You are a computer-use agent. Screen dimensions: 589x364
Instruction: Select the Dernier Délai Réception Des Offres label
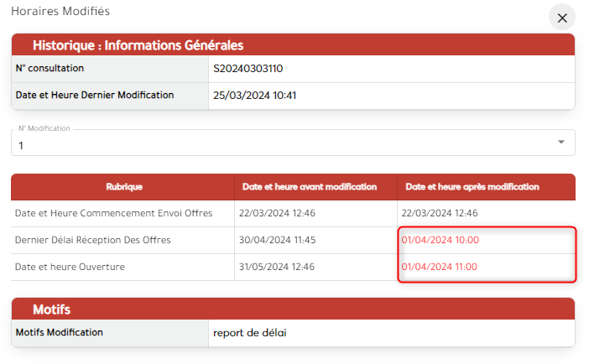click(x=92, y=240)
